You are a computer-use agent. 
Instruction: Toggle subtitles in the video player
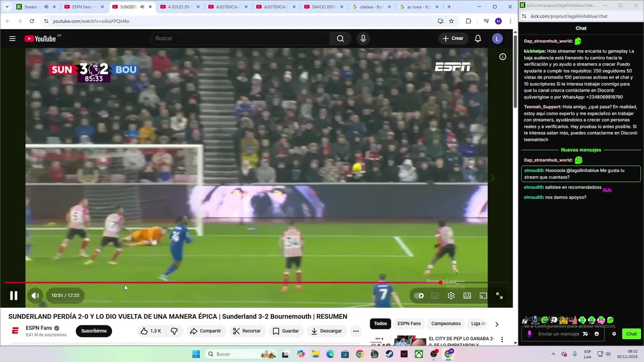click(435, 296)
